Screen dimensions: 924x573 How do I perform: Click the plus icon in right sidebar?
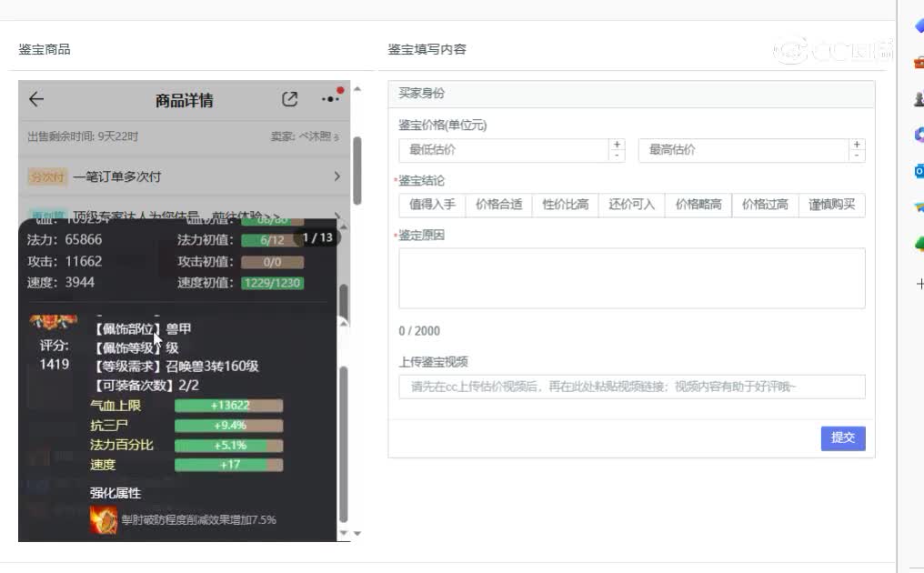[x=919, y=284]
